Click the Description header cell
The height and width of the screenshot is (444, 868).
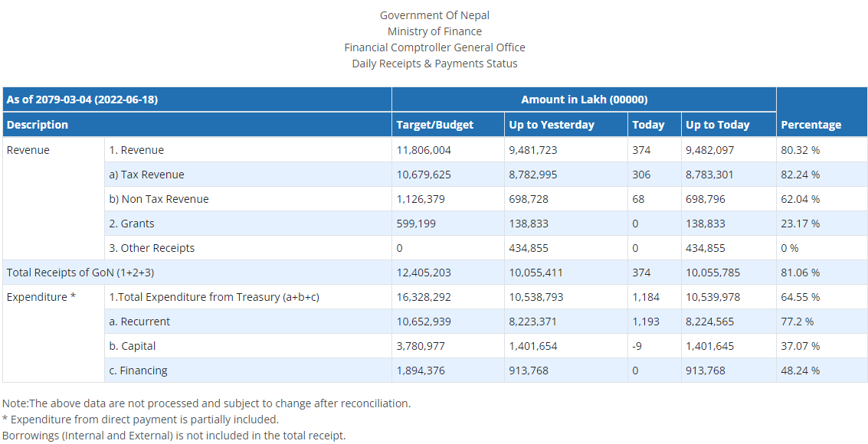[38, 125]
